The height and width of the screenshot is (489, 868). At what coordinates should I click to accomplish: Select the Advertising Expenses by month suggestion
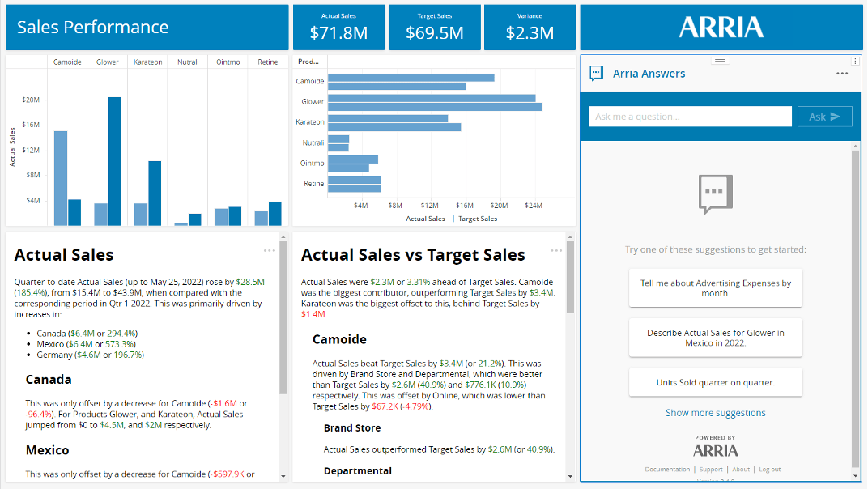pyautogui.click(x=715, y=288)
